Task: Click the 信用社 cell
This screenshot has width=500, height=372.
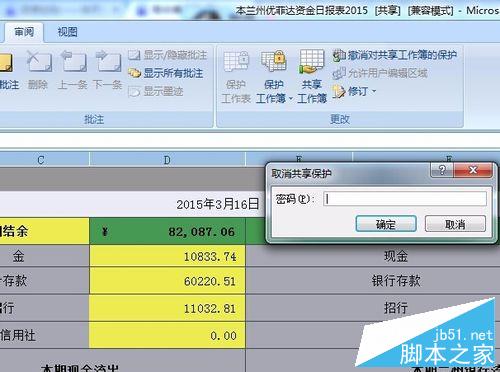Action: coord(45,336)
